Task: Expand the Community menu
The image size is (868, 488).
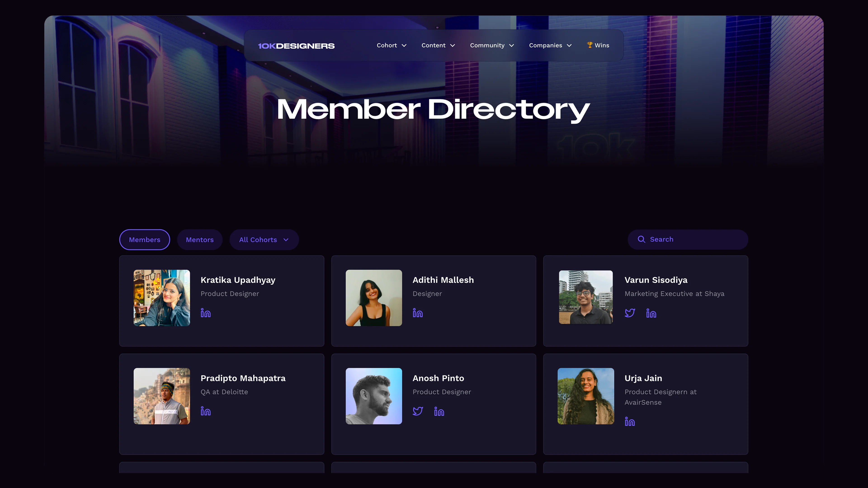Action: point(492,45)
